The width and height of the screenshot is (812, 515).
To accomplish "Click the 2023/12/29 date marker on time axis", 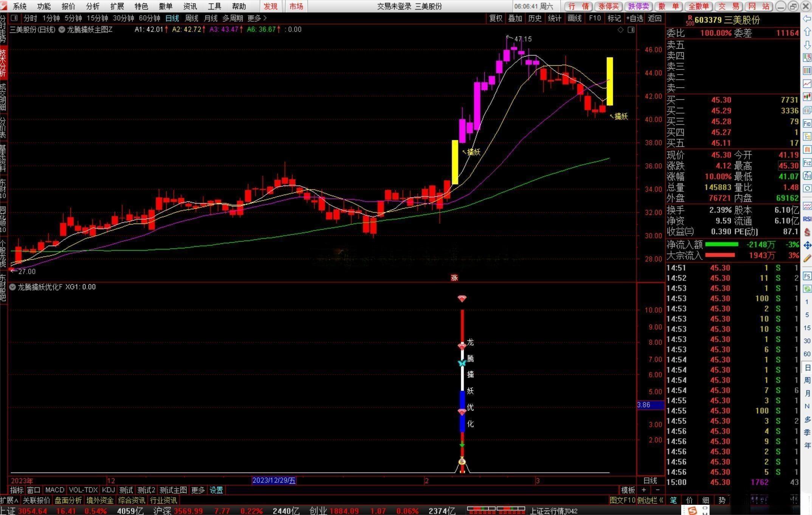I will 274,480.
